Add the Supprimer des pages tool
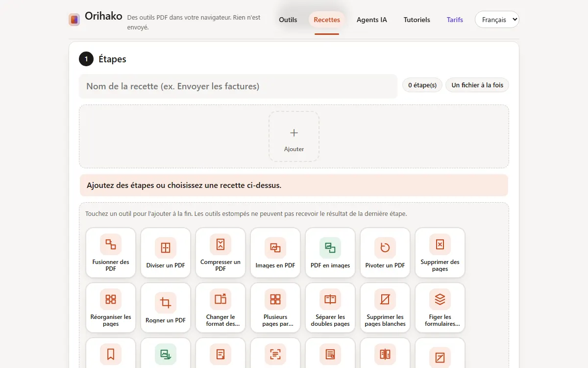Image resolution: width=588 pixels, height=368 pixels. 440,253
